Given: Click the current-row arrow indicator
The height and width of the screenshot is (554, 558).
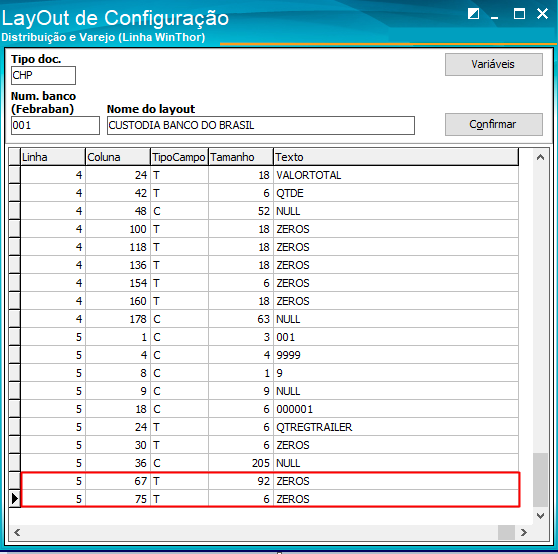Looking at the screenshot, I should click(15, 498).
